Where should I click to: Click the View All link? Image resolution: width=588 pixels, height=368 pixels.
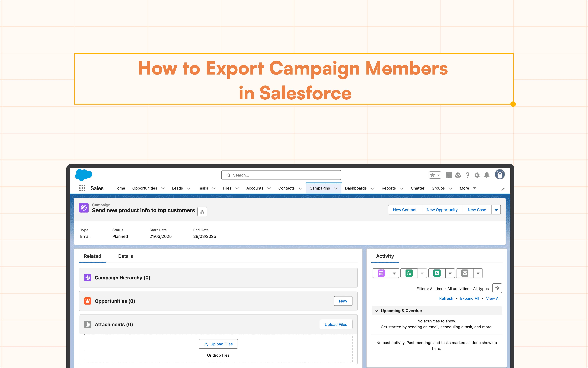coord(493,298)
